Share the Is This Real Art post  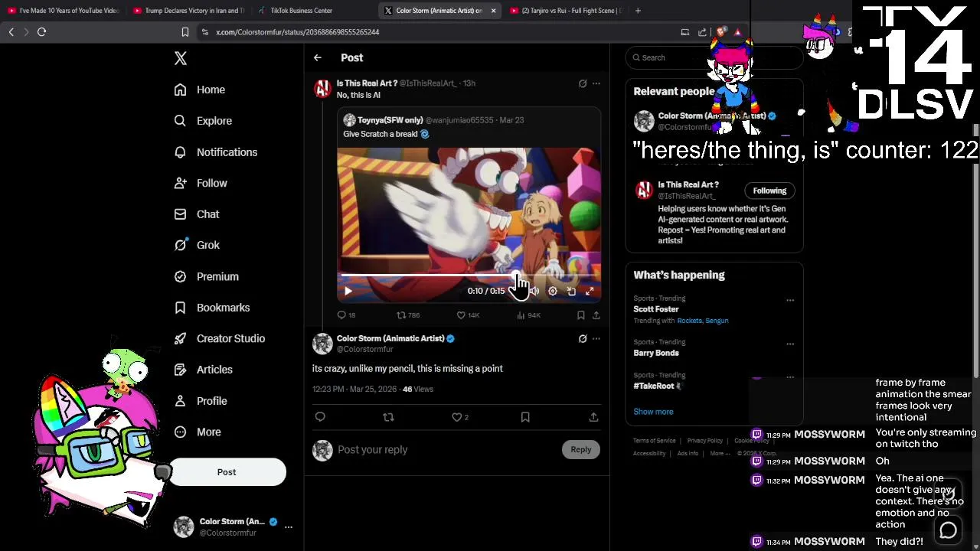596,315
